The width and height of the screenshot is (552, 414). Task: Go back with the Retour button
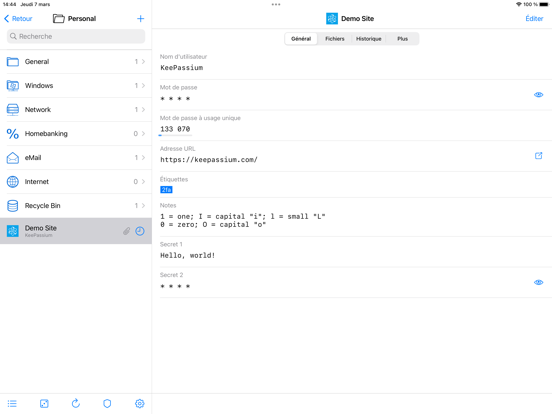tap(18, 19)
